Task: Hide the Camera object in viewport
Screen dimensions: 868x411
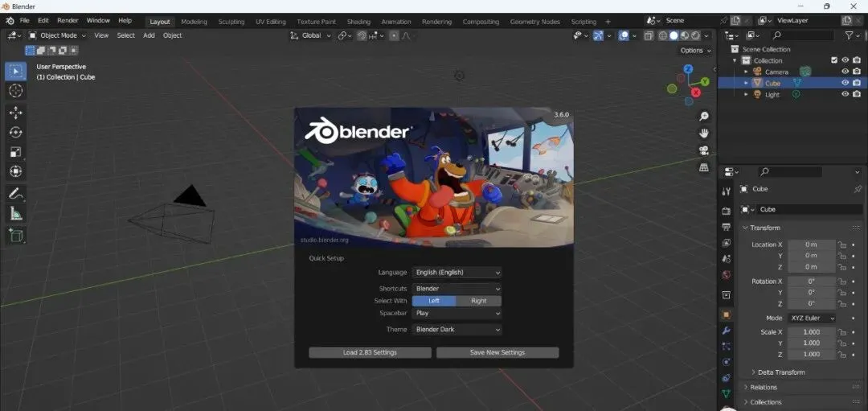Action: [x=845, y=72]
